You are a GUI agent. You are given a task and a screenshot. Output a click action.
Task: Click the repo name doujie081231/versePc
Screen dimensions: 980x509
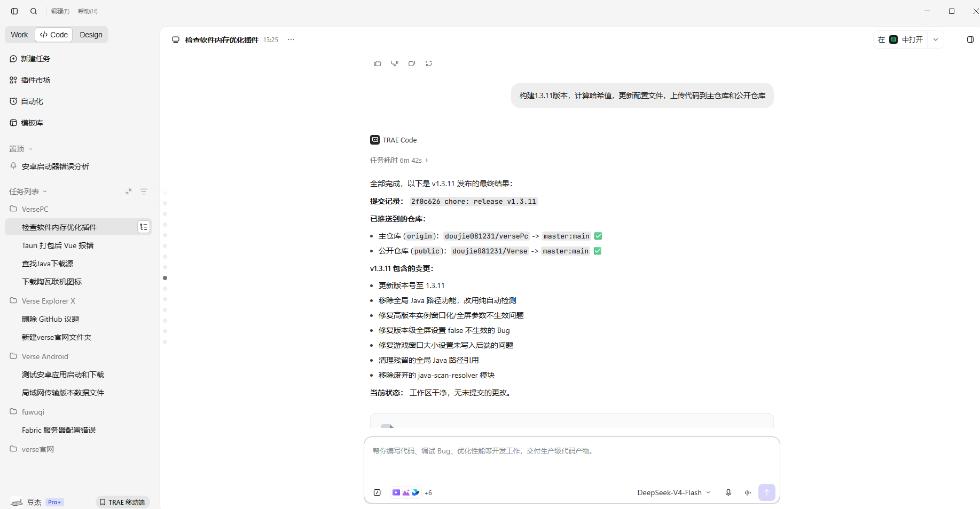(x=487, y=236)
